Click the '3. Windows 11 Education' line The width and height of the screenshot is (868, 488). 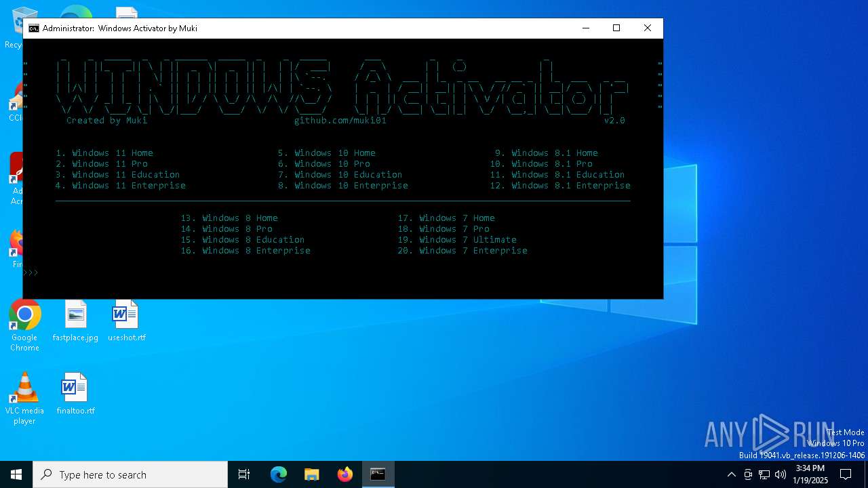[x=118, y=175]
